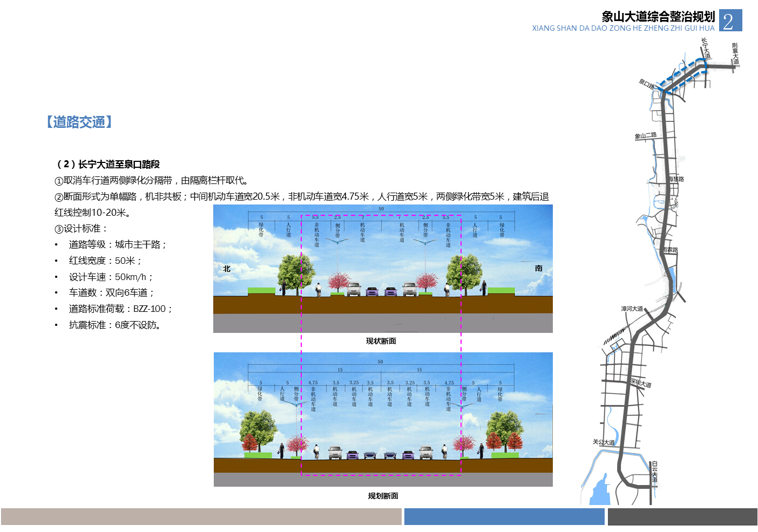Click the 设计车速:50km/h bullet line

[111, 277]
